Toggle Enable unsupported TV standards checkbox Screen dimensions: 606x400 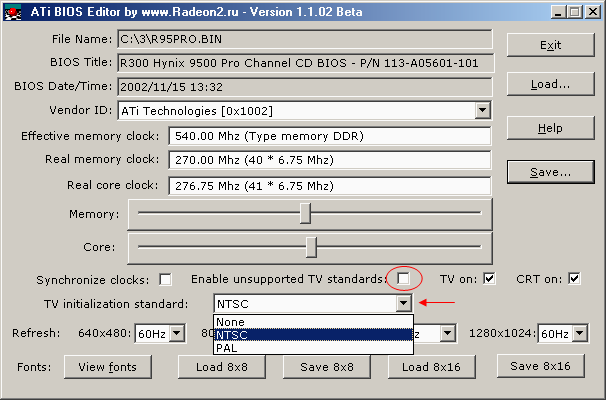tap(404, 278)
